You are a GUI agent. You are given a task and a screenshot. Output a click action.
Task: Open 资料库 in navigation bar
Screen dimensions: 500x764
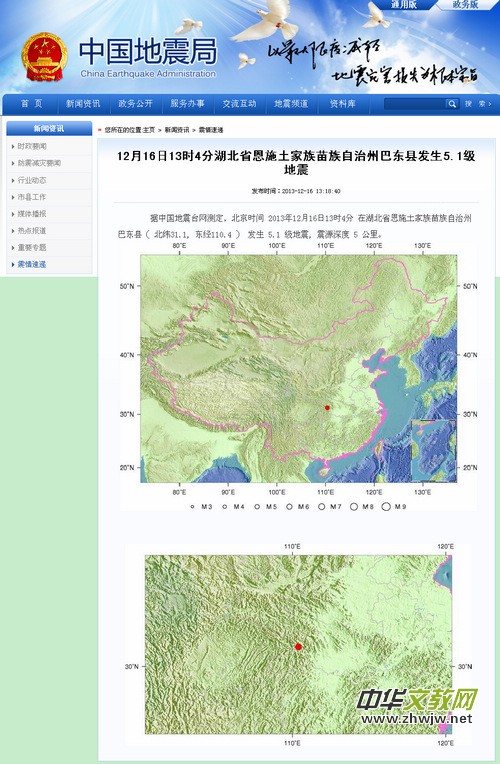pos(343,104)
